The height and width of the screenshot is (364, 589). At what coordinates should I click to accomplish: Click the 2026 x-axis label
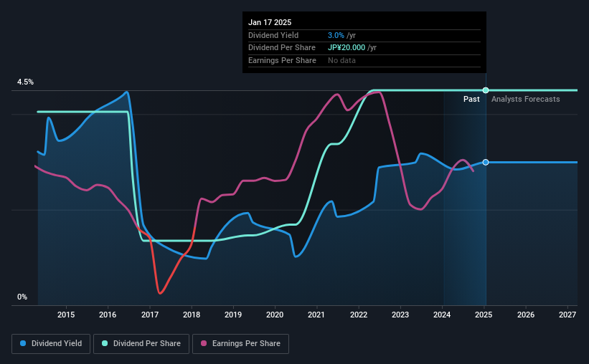[526, 315]
